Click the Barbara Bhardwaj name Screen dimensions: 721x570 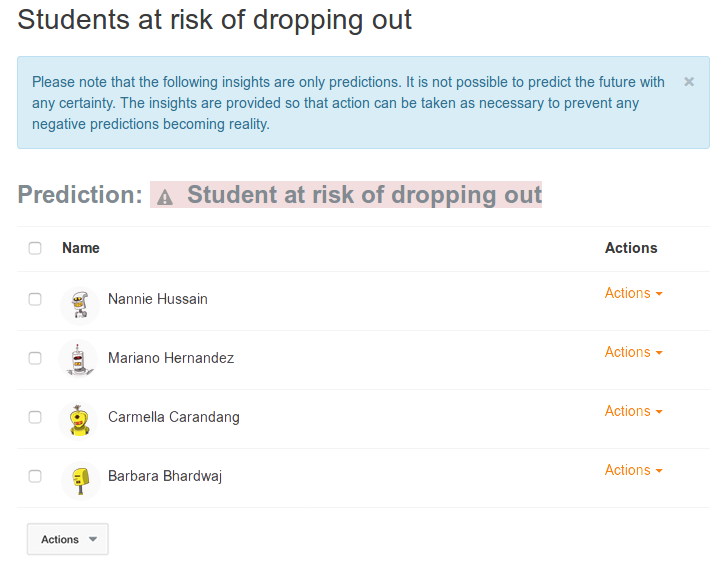coord(165,476)
